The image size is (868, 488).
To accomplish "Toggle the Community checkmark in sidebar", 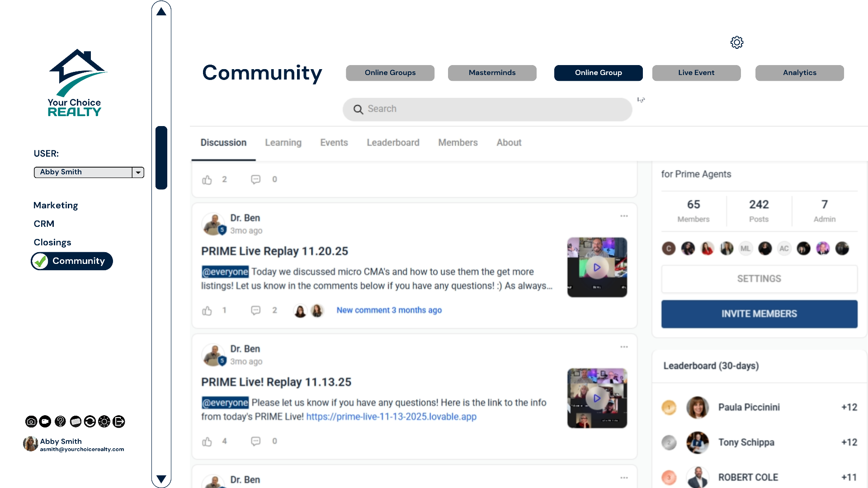I will click(x=41, y=261).
